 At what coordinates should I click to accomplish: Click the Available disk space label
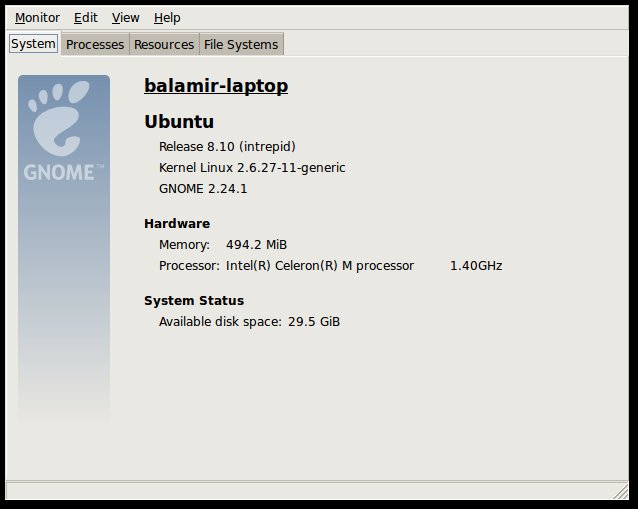click(x=220, y=322)
